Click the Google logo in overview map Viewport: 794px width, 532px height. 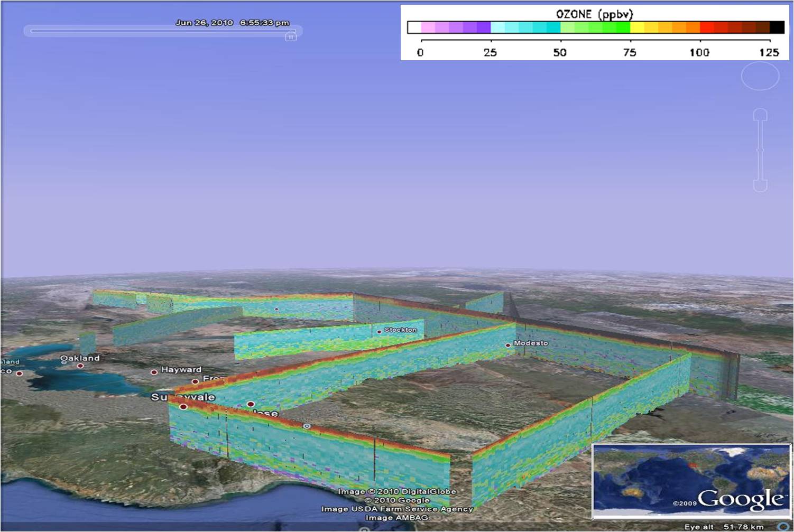click(741, 499)
